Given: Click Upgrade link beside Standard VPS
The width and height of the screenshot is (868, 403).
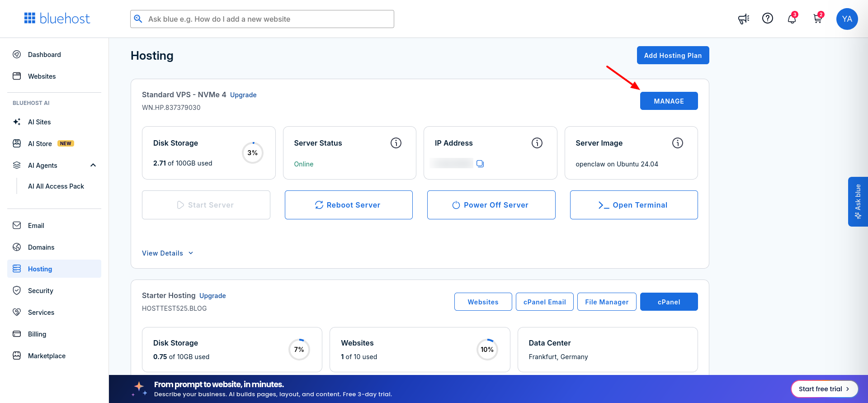Looking at the screenshot, I should pos(243,95).
